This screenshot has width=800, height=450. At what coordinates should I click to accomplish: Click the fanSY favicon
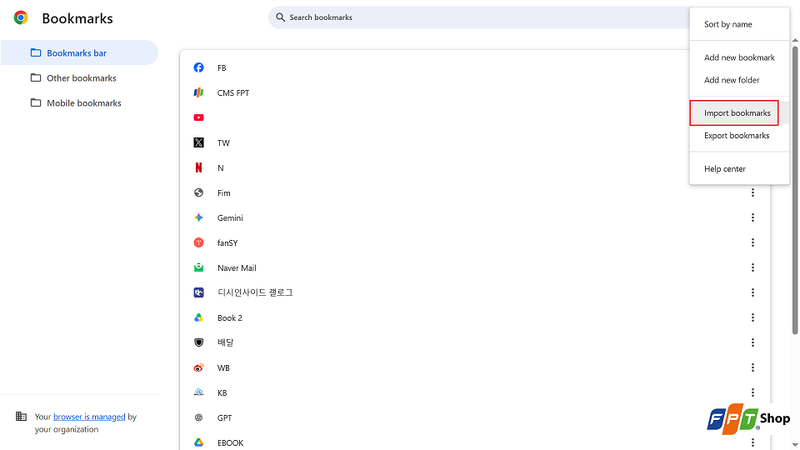[198, 243]
